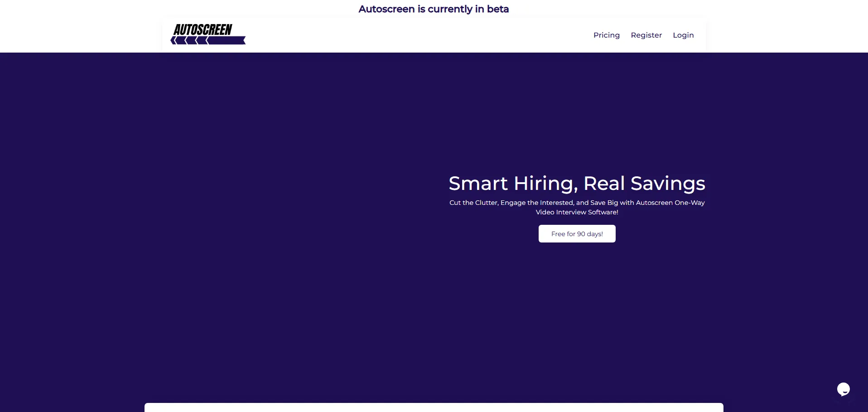This screenshot has width=868, height=412.
Task: Click the Autoscreen logo wordmark
Action: click(x=203, y=30)
